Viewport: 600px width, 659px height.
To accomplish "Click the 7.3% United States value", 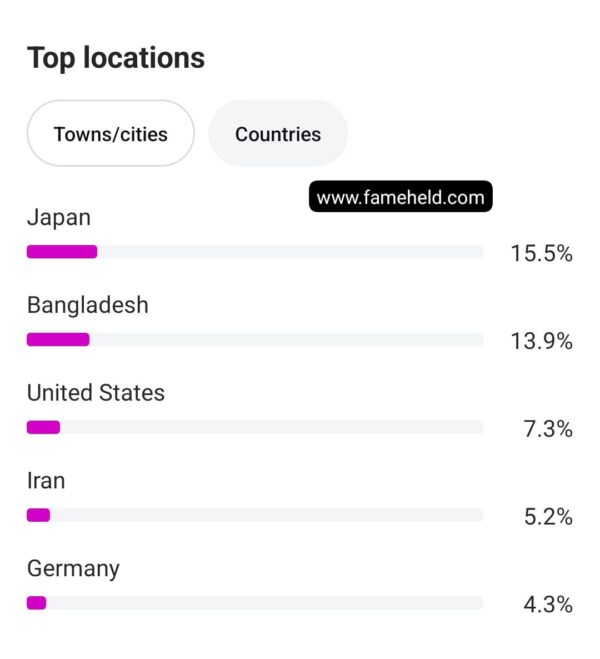I will (x=548, y=430).
